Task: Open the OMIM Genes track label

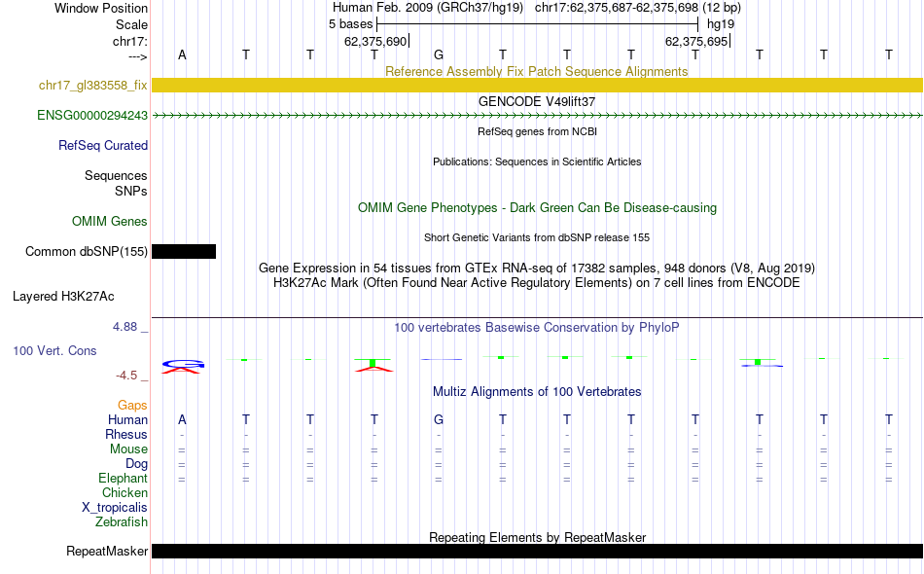Action: tap(110, 222)
